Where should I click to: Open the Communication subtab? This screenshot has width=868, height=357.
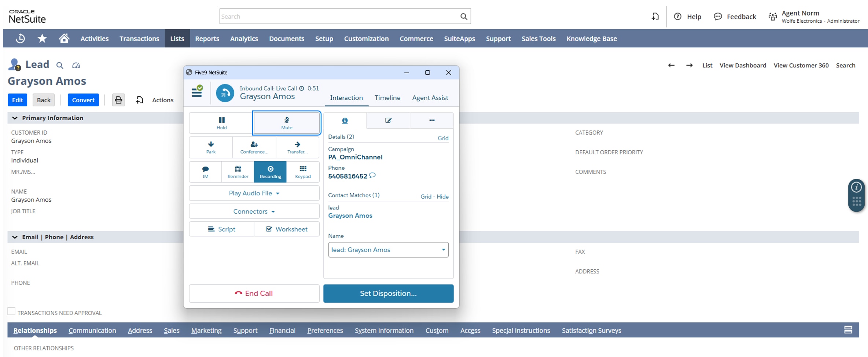click(92, 331)
